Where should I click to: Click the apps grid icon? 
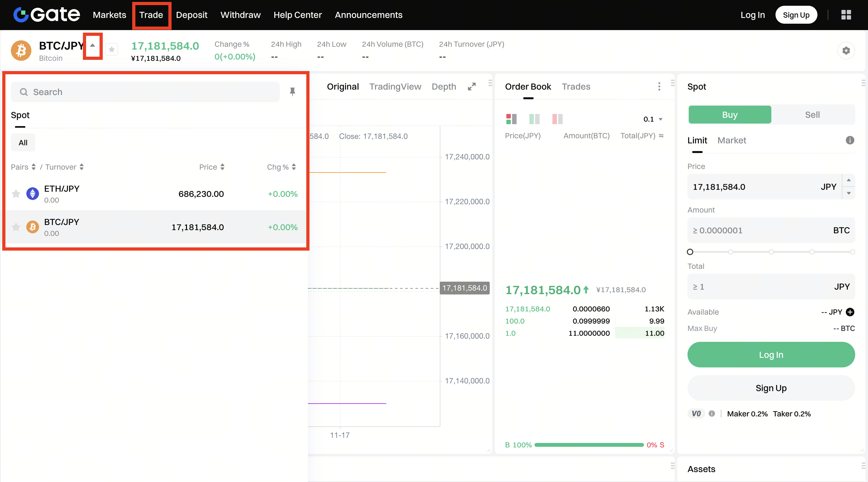(x=846, y=15)
